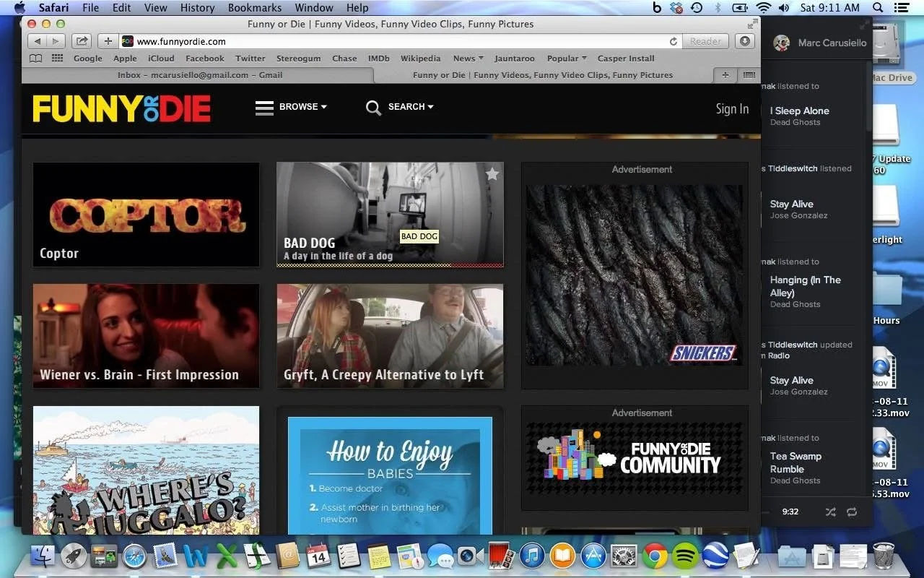Open the News bookmarks folder dropdown

pyautogui.click(x=468, y=59)
